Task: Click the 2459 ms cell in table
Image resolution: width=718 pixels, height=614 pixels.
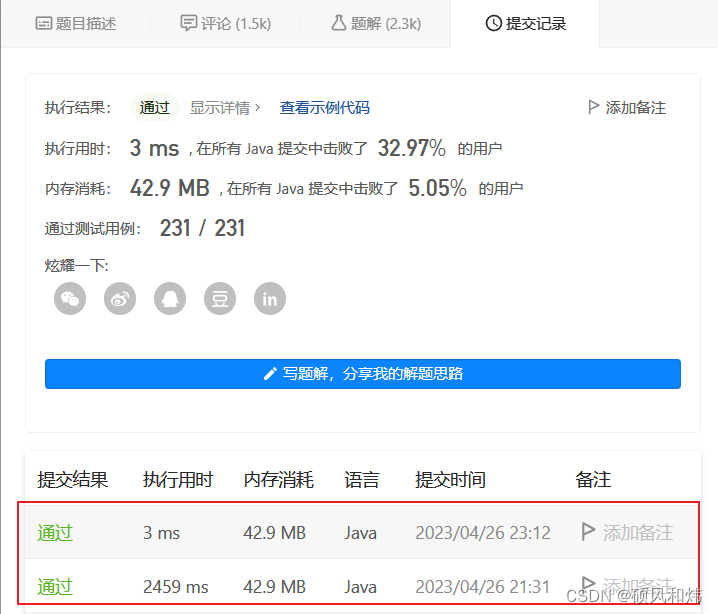Action: tap(175, 587)
